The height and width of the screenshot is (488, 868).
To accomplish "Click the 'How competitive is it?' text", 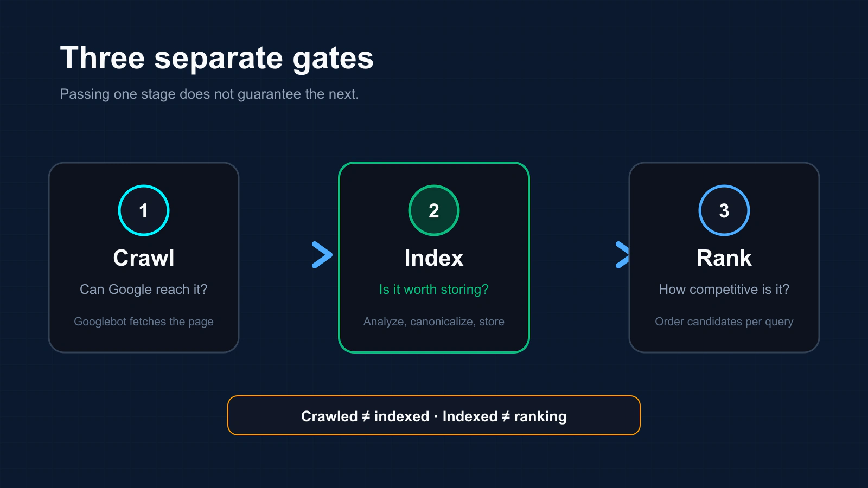I will coord(724,290).
